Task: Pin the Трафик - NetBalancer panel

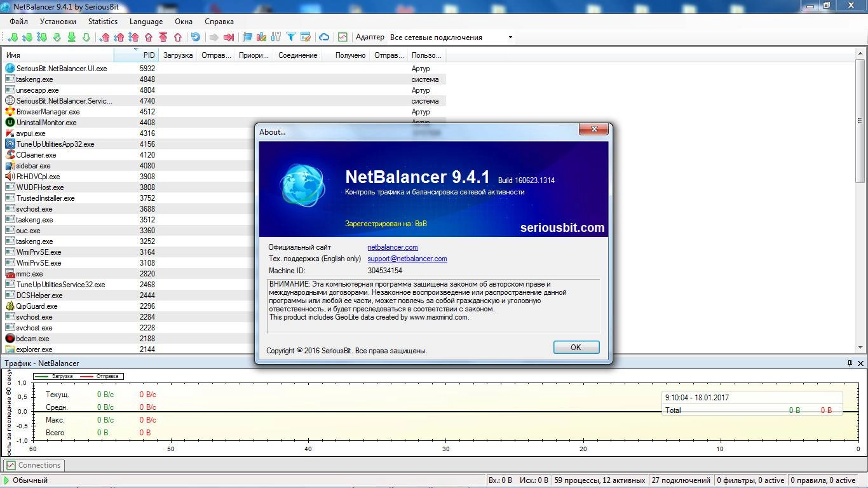Action: (850, 363)
